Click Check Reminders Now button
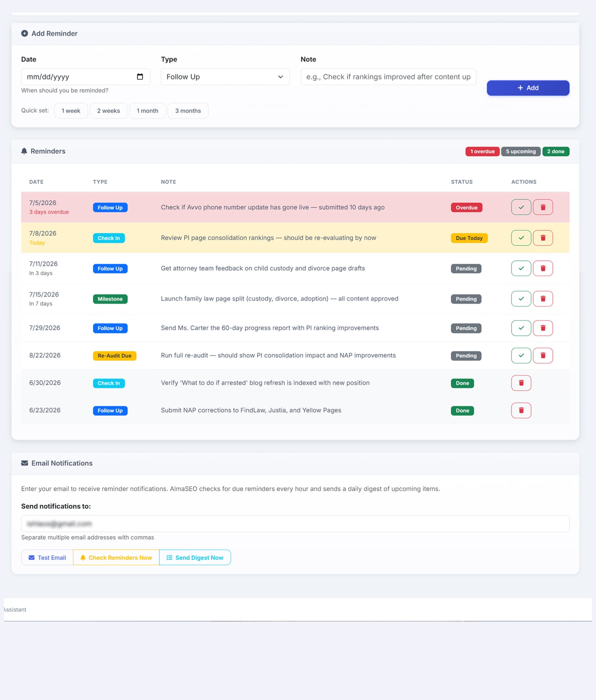The height and width of the screenshot is (700, 596). [x=116, y=558]
